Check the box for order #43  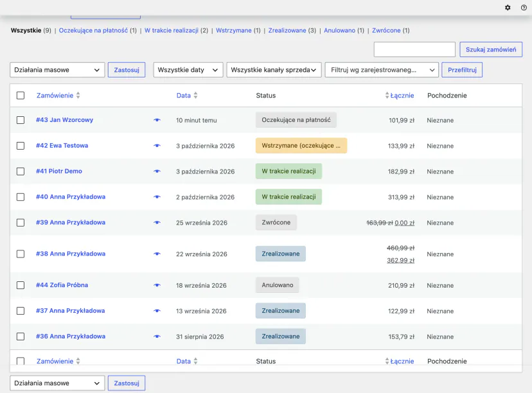pyautogui.click(x=21, y=120)
